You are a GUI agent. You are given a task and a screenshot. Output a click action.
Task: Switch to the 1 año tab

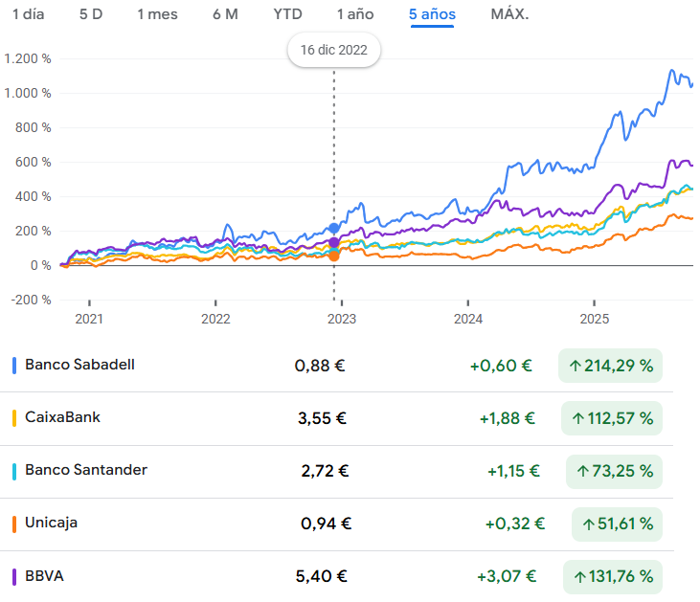click(355, 14)
